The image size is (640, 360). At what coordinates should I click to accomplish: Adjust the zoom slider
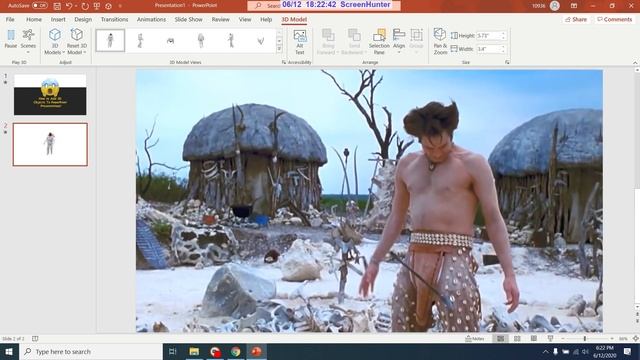585,339
